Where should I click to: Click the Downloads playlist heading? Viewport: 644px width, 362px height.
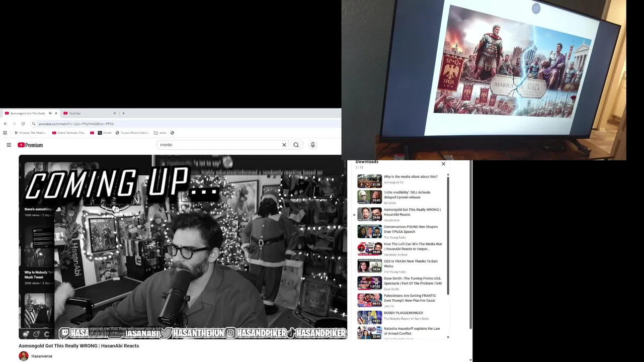367,162
